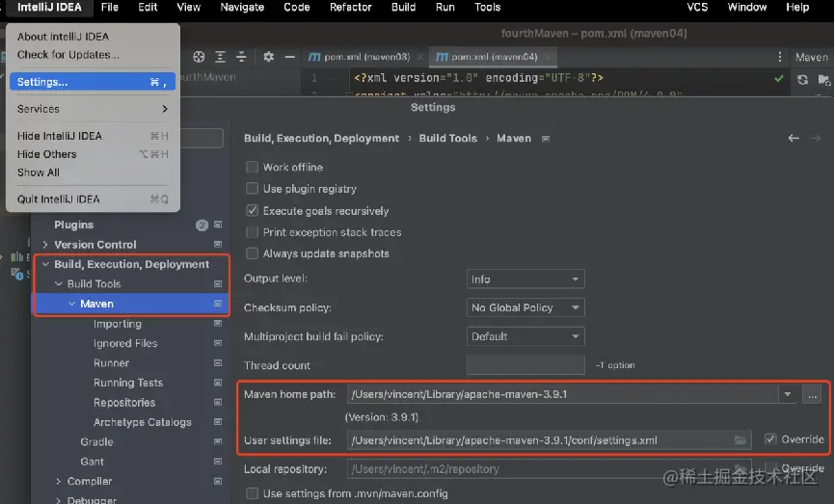
Task: Enable Print exception stack traces
Action: (x=252, y=232)
